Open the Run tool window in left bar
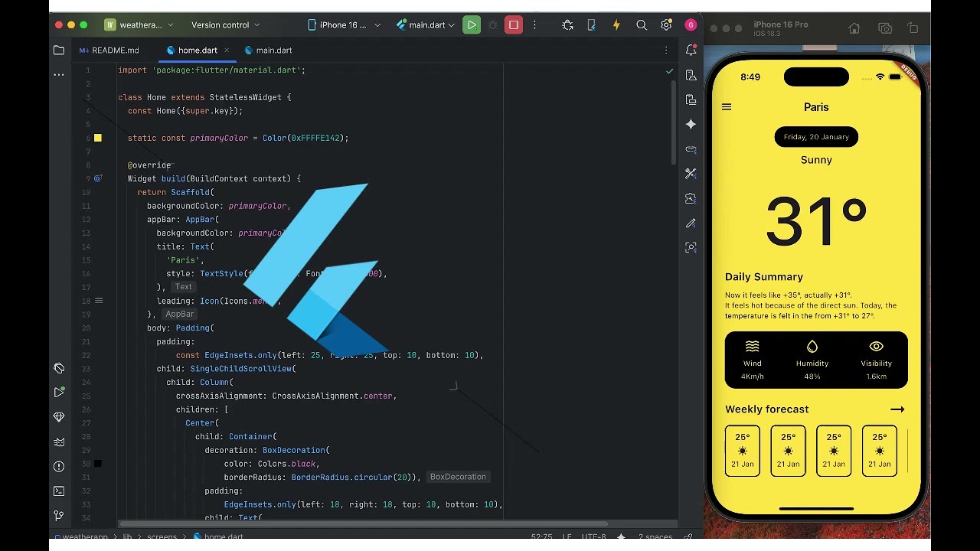Screen dimensions: 980x551 point(59,393)
